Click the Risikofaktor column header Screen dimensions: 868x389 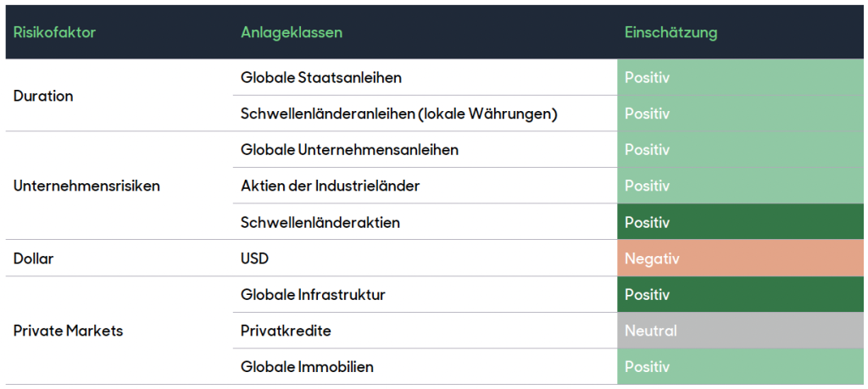pyautogui.click(x=55, y=33)
